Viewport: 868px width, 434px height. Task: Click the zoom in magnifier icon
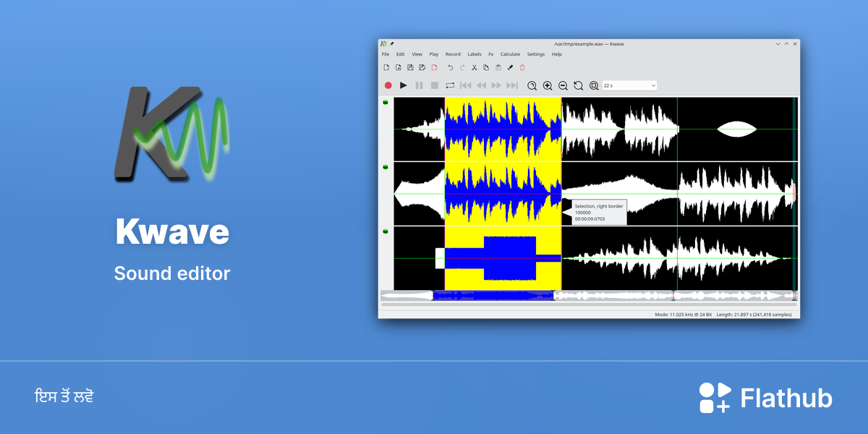(548, 85)
